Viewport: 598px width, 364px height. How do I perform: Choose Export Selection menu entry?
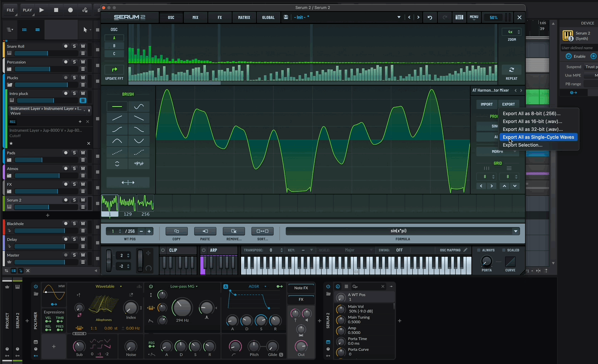(523, 145)
